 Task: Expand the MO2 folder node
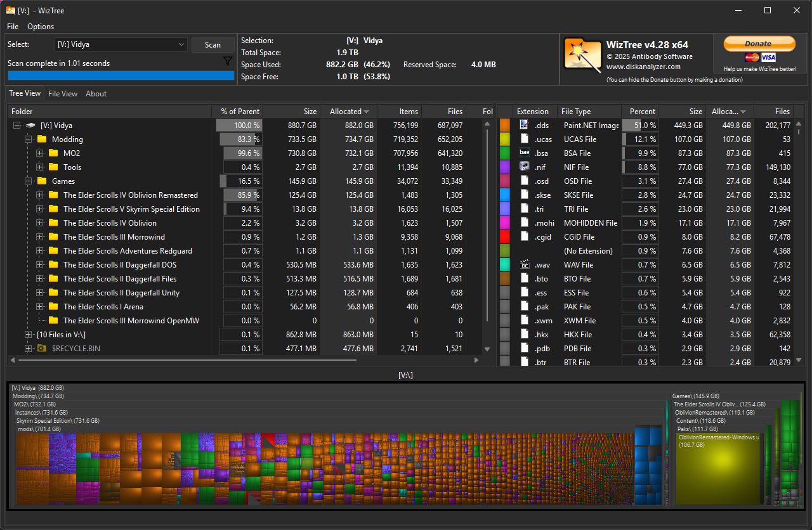point(39,153)
